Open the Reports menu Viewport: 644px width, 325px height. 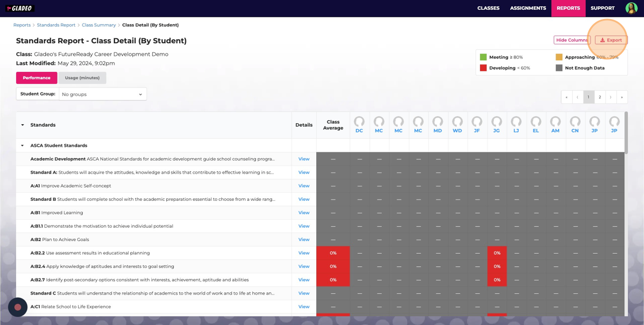[x=569, y=8]
